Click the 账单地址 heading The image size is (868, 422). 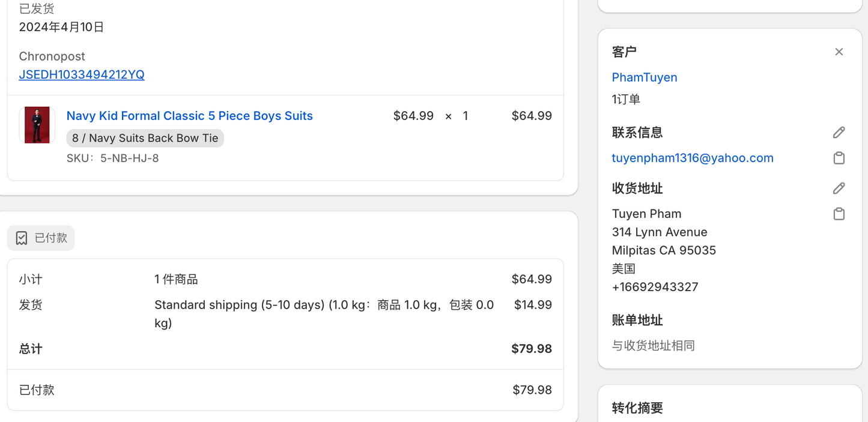click(x=637, y=321)
